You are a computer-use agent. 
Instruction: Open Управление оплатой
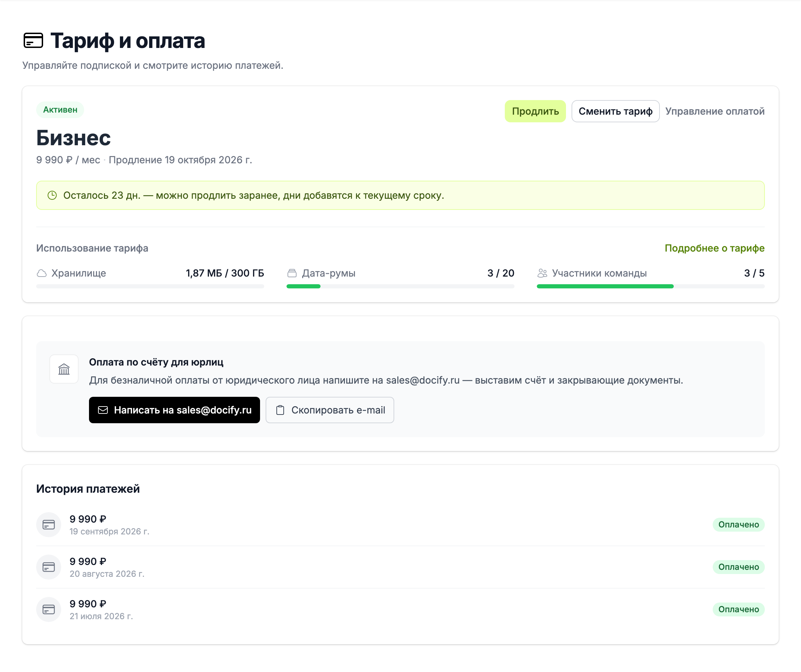tap(715, 111)
